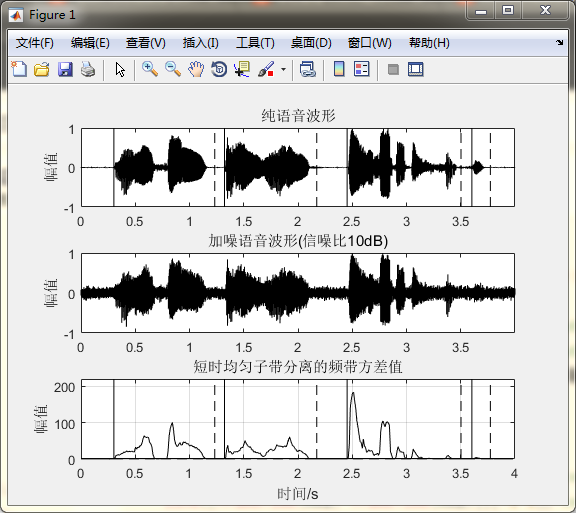This screenshot has height=513, width=576.
Task: Insert a colorbar
Action: pyautogui.click(x=339, y=69)
